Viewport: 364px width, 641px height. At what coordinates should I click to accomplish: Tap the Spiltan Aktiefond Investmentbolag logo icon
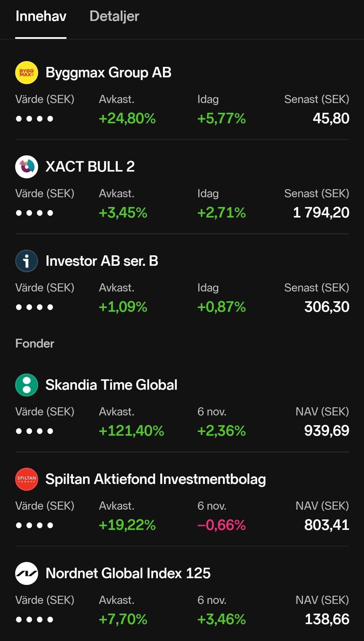click(27, 479)
